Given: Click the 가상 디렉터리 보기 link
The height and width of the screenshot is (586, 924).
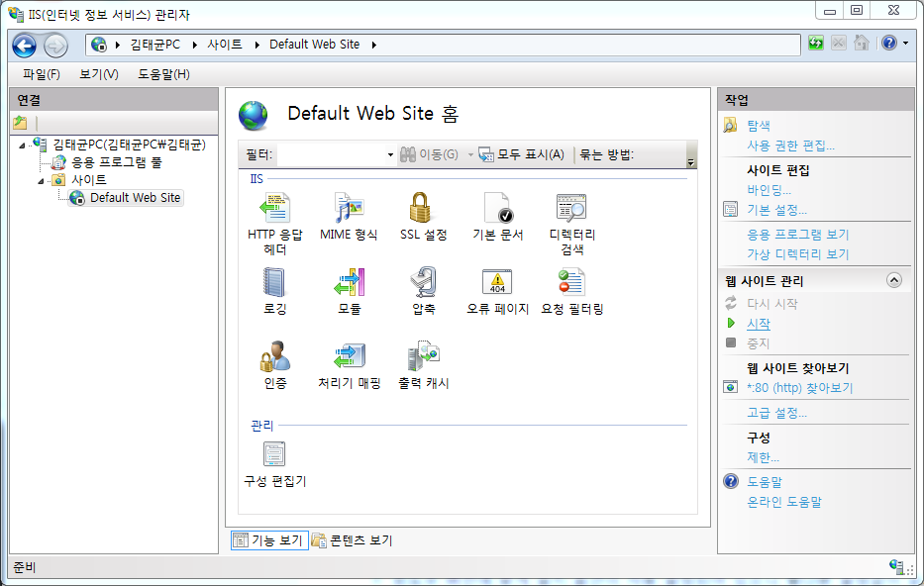Looking at the screenshot, I should pos(798,254).
